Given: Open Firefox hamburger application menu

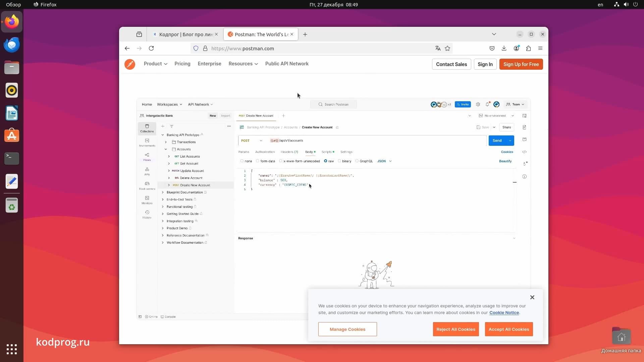Looking at the screenshot, I should pos(540,48).
